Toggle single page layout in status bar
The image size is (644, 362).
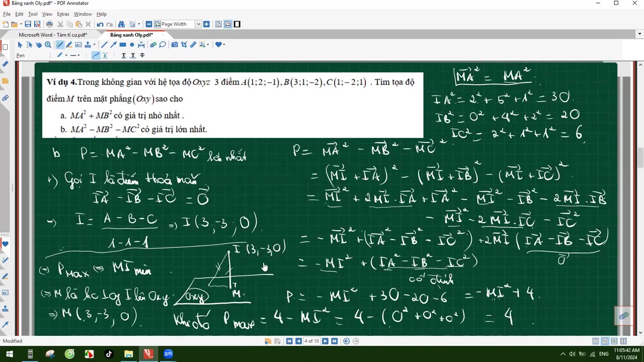click(596, 341)
